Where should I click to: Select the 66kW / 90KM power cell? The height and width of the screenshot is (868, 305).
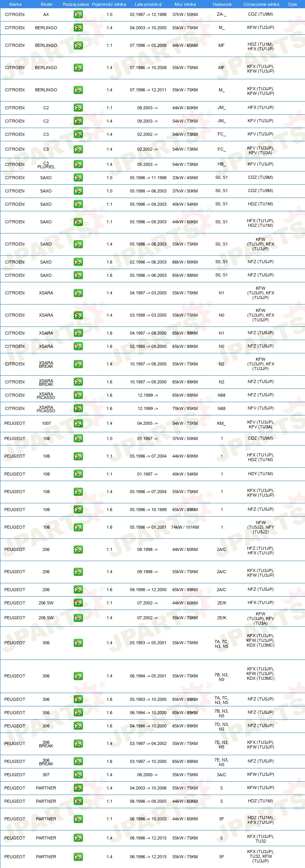185,262
